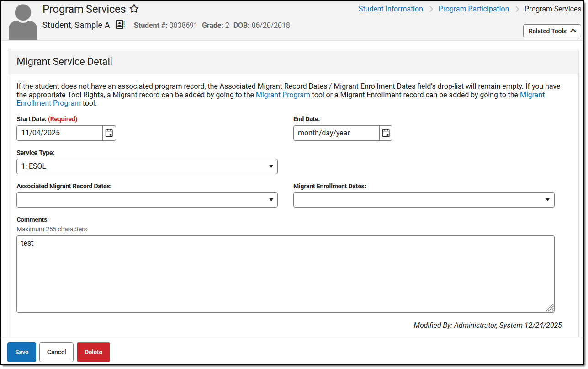Navigate to Student Information breadcrumb
The image size is (588, 369).
point(391,9)
